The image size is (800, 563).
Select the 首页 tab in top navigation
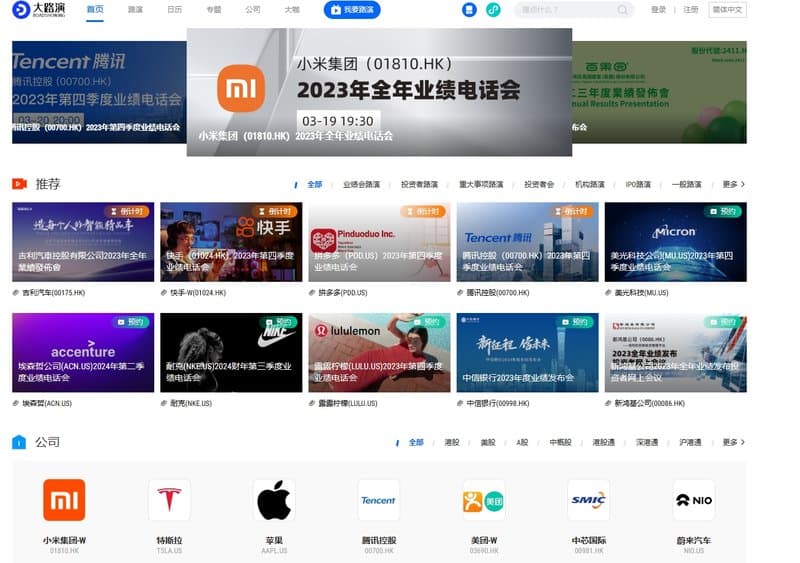95,9
